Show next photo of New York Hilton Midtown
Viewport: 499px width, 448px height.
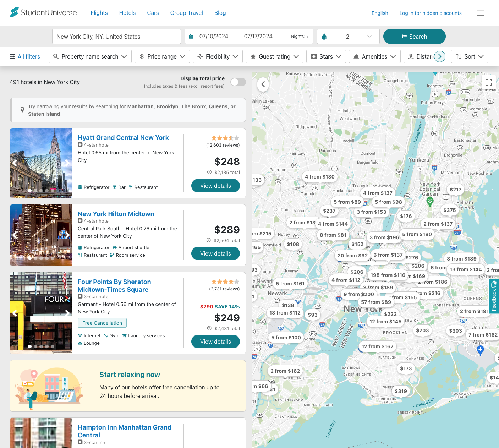pyautogui.click(x=67, y=235)
